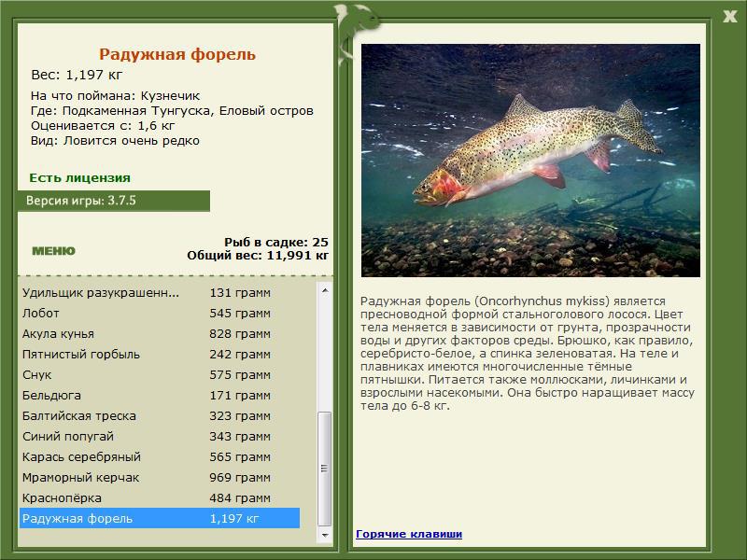The height and width of the screenshot is (560, 747).
Task: Click the 575 грамм weight value
Action: 240,375
